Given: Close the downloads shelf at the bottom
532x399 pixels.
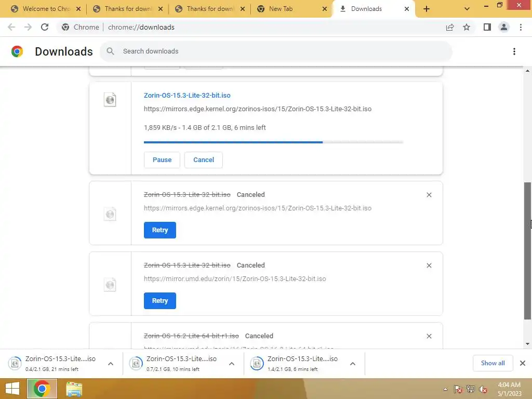Looking at the screenshot, I should tap(523, 363).
